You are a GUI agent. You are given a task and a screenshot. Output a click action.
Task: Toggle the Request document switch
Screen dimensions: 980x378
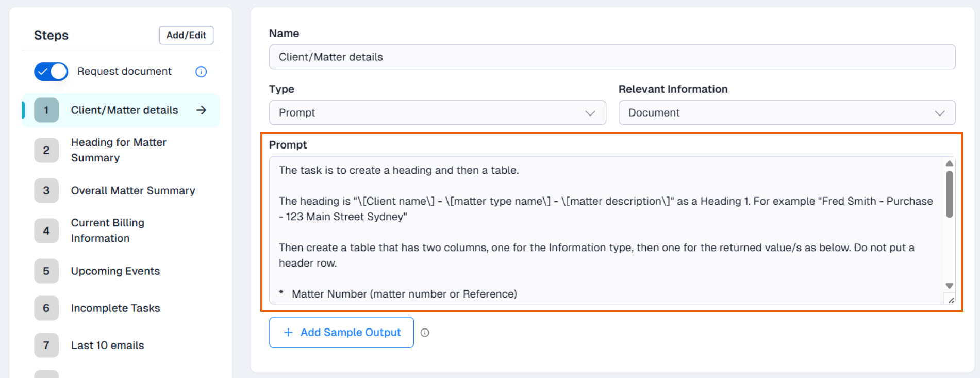coord(51,72)
